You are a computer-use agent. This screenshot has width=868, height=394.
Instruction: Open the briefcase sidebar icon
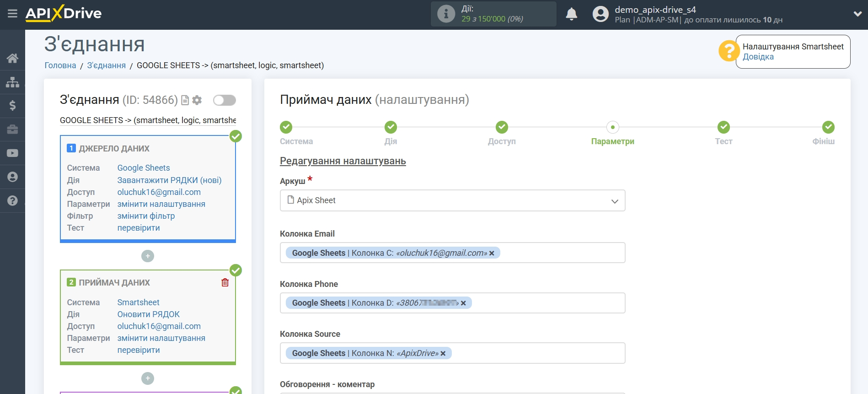[12, 130]
